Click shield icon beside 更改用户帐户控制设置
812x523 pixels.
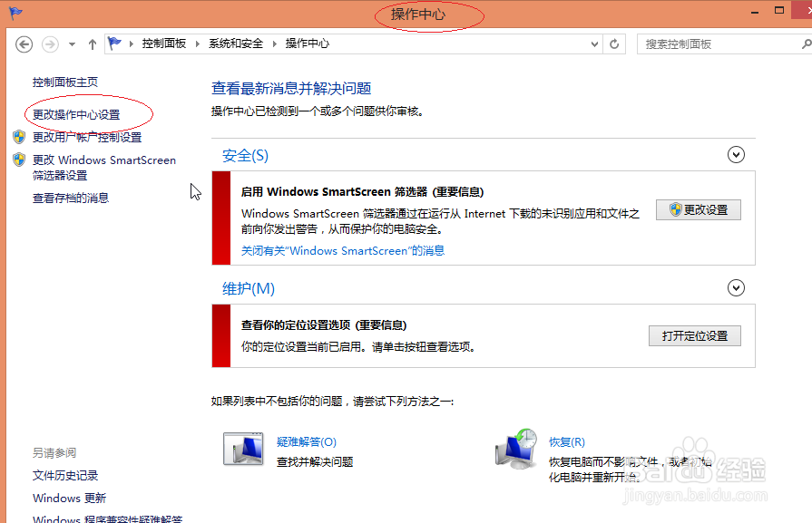pos(19,137)
